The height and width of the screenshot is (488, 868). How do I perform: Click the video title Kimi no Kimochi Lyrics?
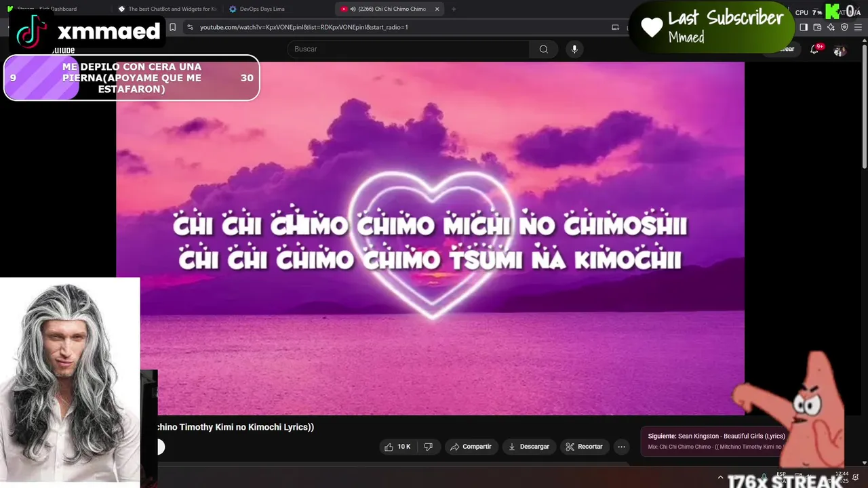coord(235,427)
